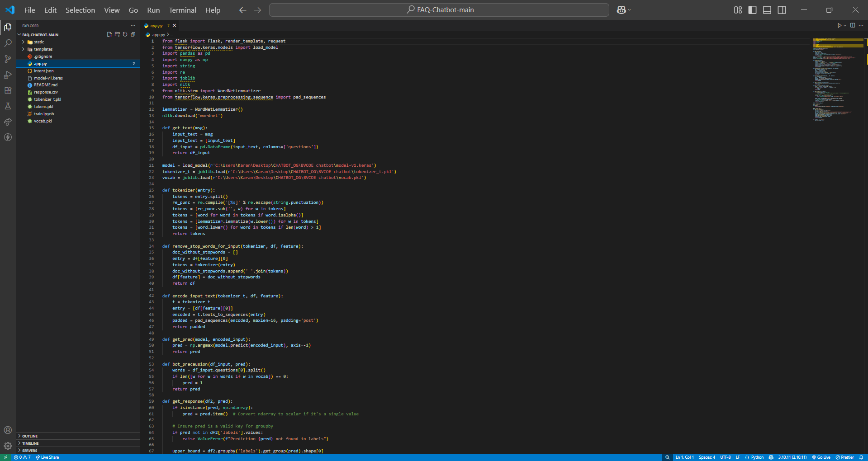The width and height of the screenshot is (868, 461).
Task: Go forward with navigation arrow
Action: (x=258, y=10)
